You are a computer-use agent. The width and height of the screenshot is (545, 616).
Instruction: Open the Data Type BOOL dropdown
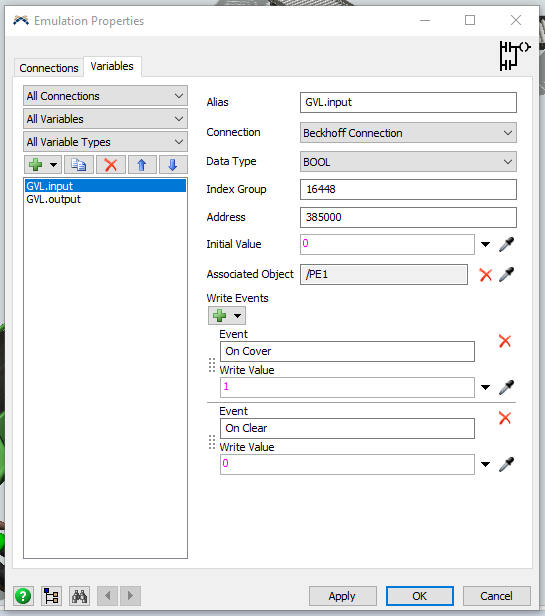[x=408, y=162]
